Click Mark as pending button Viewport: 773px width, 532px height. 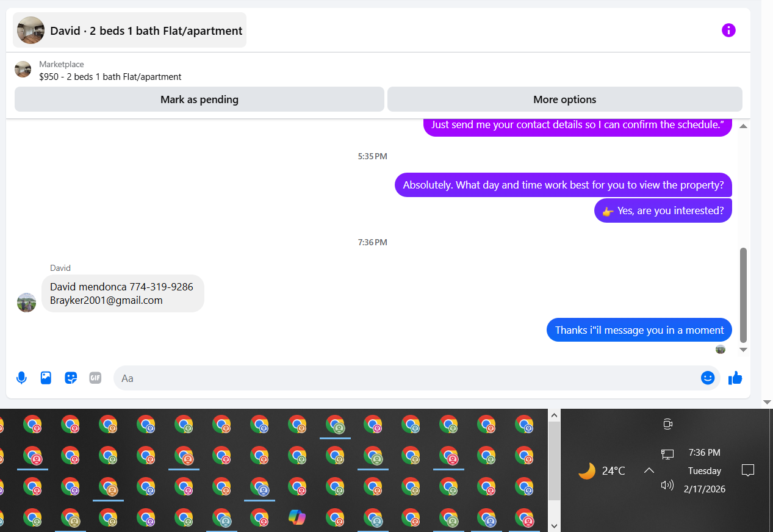(200, 99)
